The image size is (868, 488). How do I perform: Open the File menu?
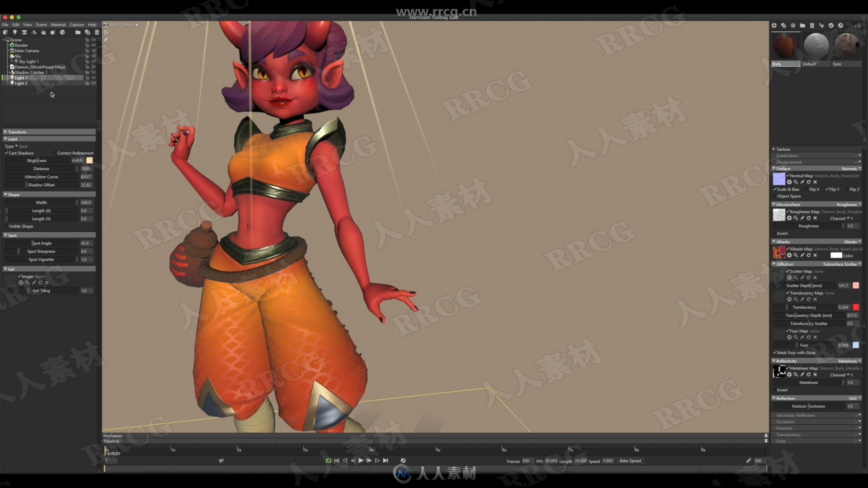(5, 25)
